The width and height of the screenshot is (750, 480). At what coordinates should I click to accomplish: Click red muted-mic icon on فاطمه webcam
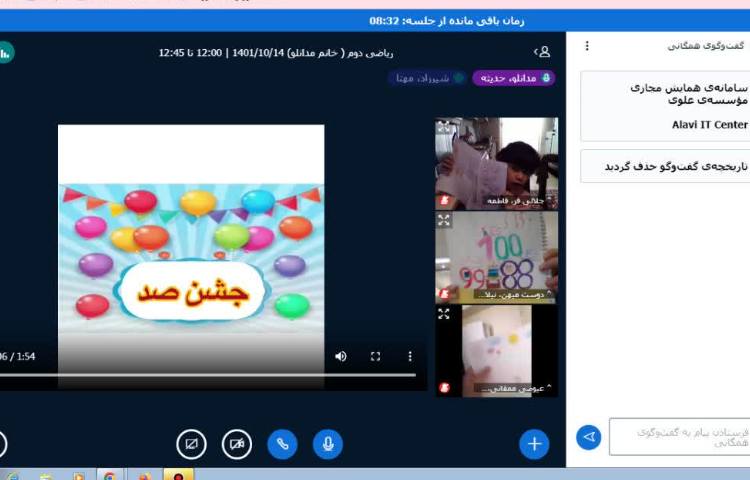click(444, 201)
